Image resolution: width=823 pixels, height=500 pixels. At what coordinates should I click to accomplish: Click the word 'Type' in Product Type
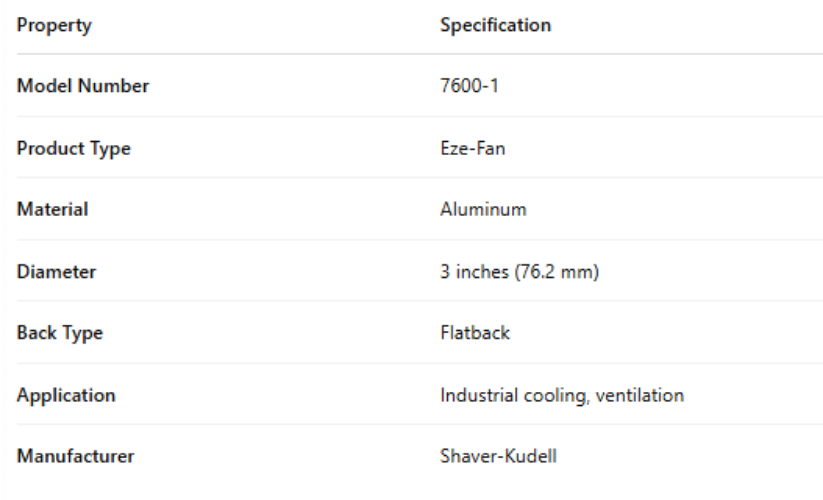click(x=112, y=149)
